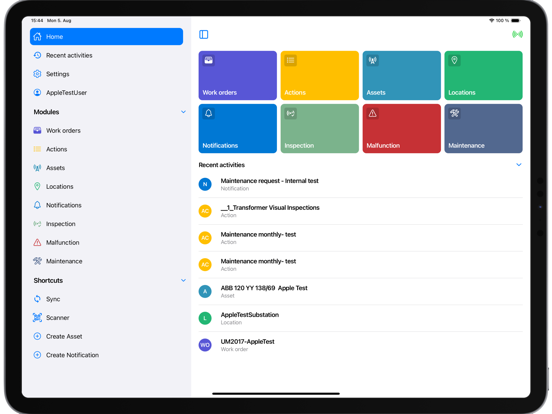The image size is (552, 414).
Task: Open the Malfunction tile
Action: point(402,128)
